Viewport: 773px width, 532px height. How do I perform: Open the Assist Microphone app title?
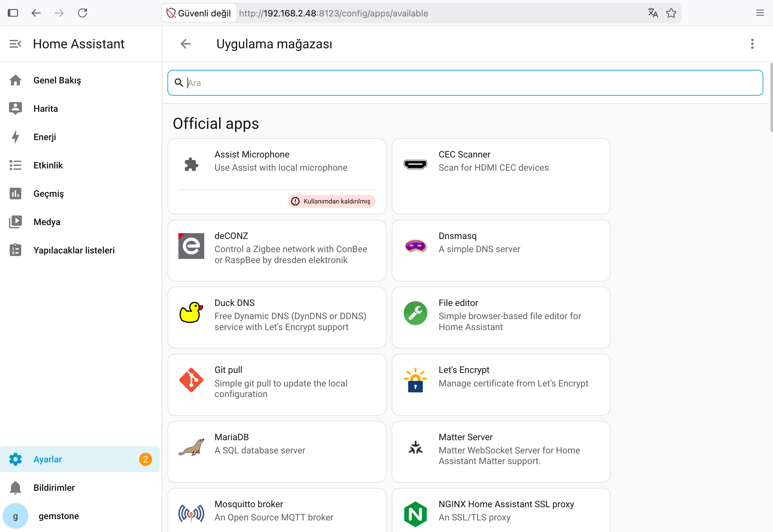[x=252, y=154]
